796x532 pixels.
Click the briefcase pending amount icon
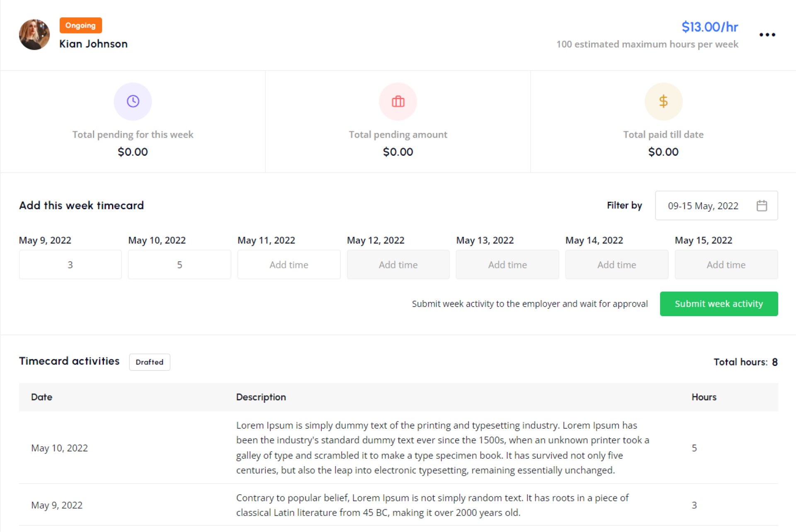(398, 101)
